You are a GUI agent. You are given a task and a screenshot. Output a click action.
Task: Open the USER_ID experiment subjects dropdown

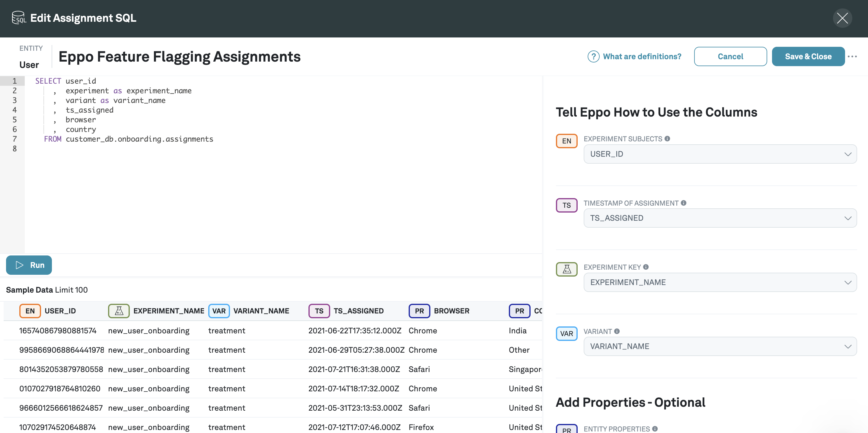(x=720, y=154)
